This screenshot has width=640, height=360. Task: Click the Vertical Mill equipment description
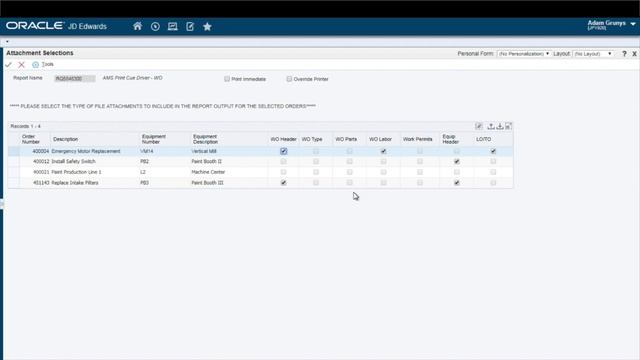click(x=204, y=151)
